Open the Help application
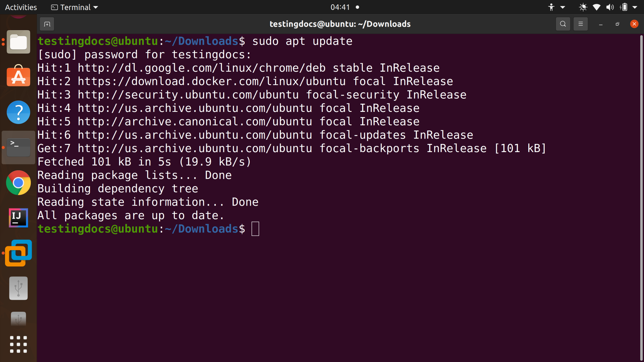The width and height of the screenshot is (644, 362). 18,112
